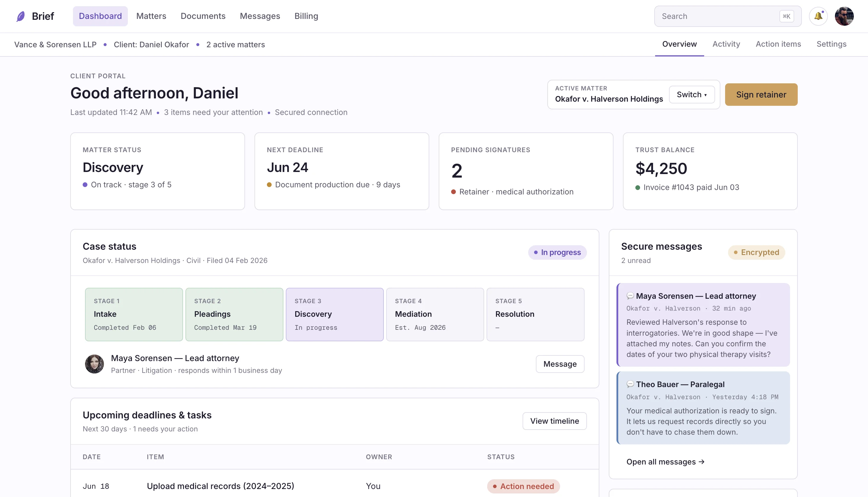Open the user profile avatar menu
868x497 pixels.
pyautogui.click(x=844, y=16)
